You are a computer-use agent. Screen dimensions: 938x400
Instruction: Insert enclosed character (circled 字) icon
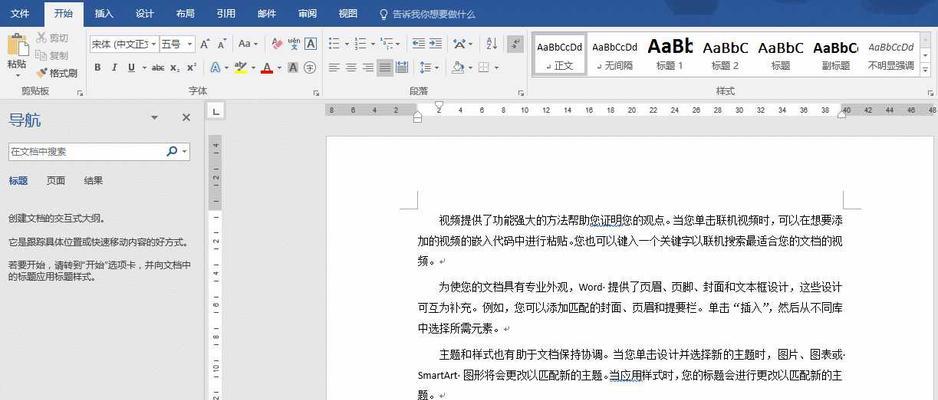[309, 68]
